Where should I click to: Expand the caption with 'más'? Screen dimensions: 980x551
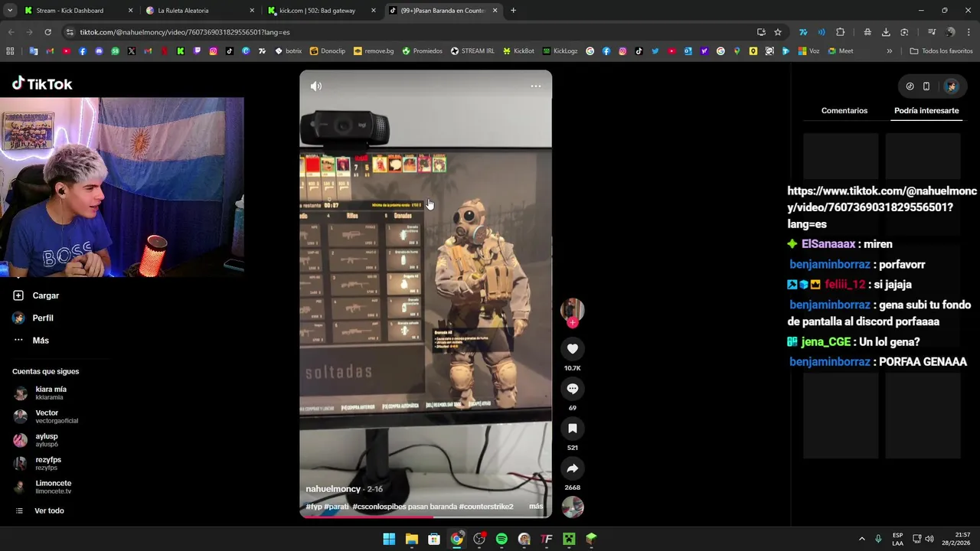coord(536,507)
